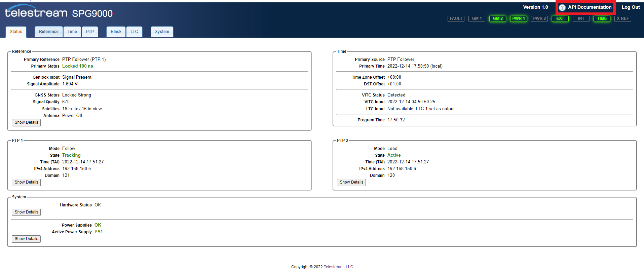644x276 pixels.
Task: Click Active Power Supply 'PS1'
Action: 99,232
